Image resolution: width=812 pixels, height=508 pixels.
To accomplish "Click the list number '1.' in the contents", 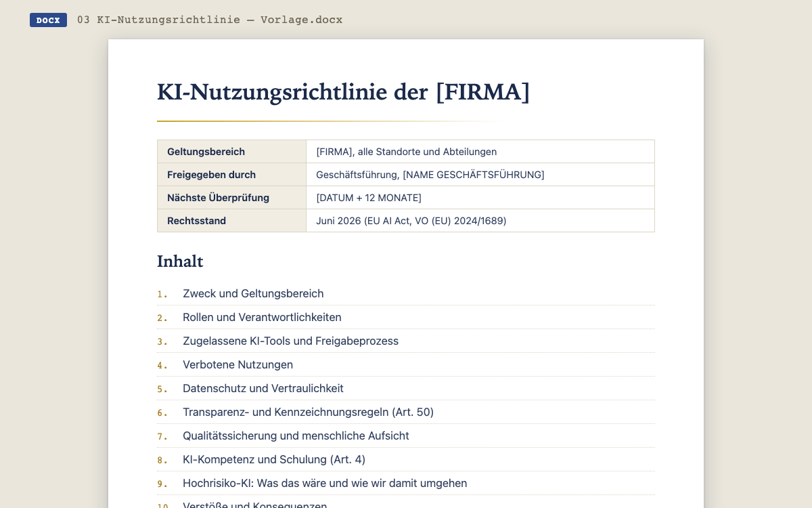I will (x=162, y=294).
